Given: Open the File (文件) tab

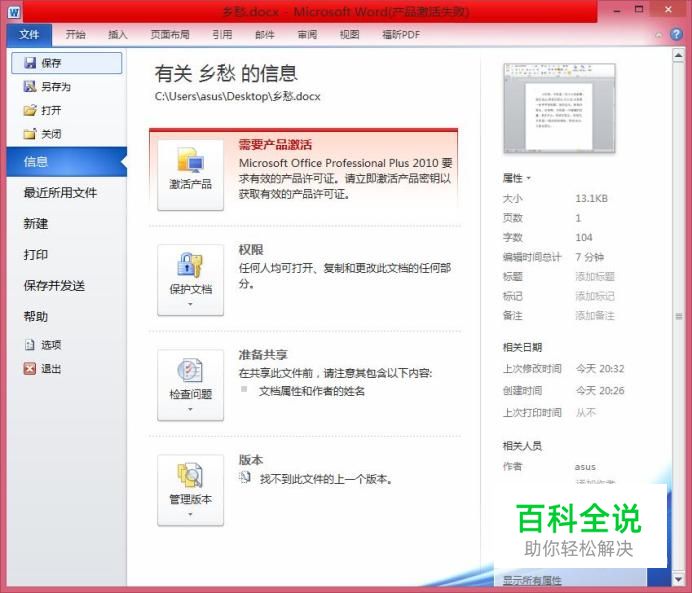Looking at the screenshot, I should click(29, 35).
